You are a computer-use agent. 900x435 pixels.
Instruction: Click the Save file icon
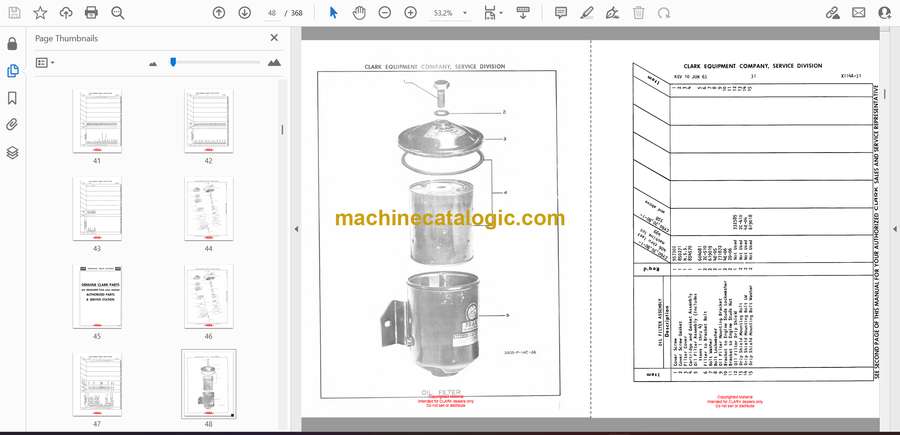14,13
